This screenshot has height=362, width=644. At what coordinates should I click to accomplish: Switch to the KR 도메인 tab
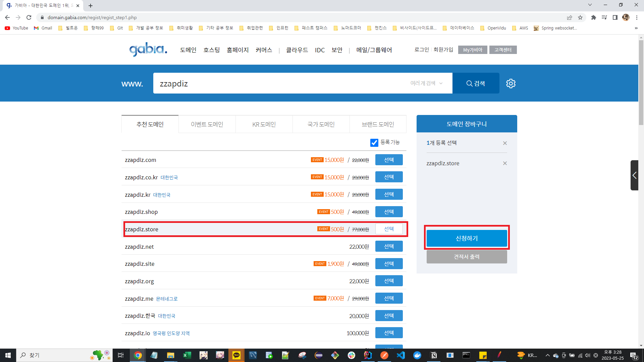click(x=264, y=124)
